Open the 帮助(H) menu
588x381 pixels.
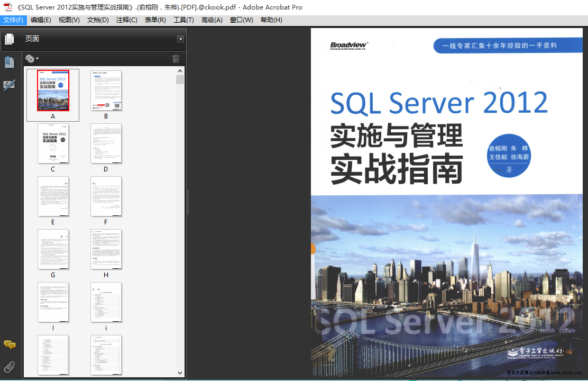click(x=271, y=20)
